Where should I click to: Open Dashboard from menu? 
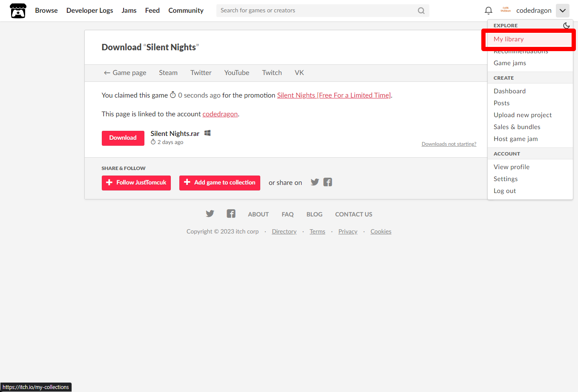tap(530, 91)
